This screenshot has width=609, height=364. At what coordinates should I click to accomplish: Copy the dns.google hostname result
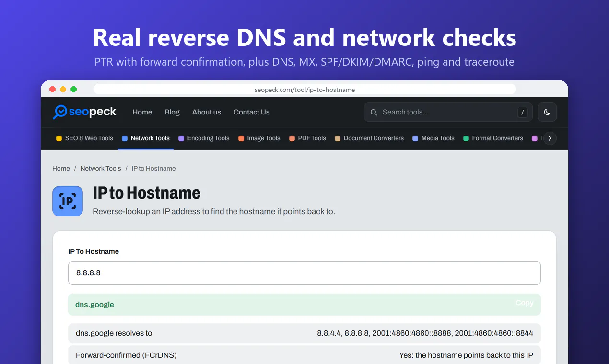(x=524, y=303)
